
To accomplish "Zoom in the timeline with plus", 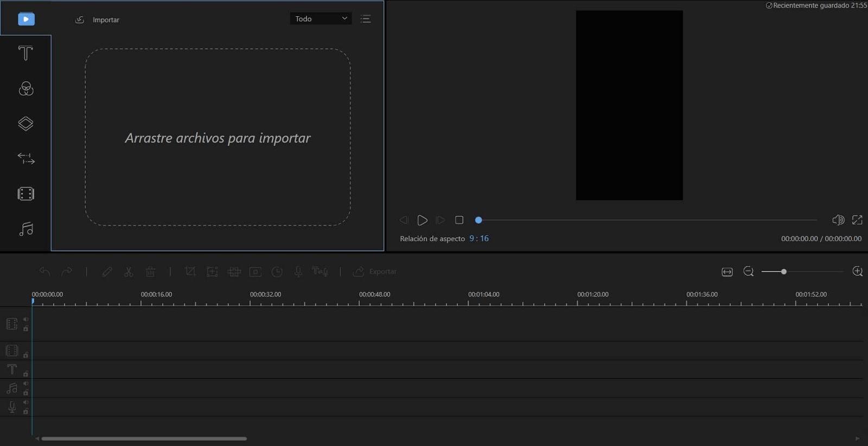I will [x=858, y=272].
